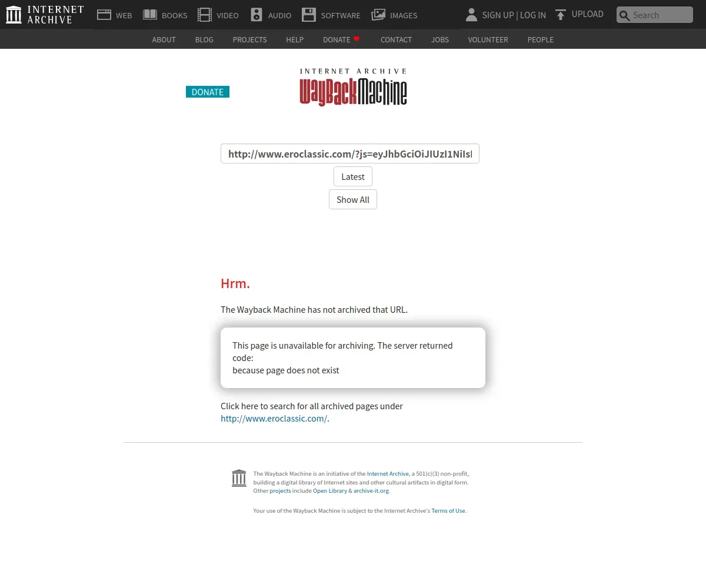706x588 pixels.
Task: Open the VIDEO menu label
Action: coord(228,15)
